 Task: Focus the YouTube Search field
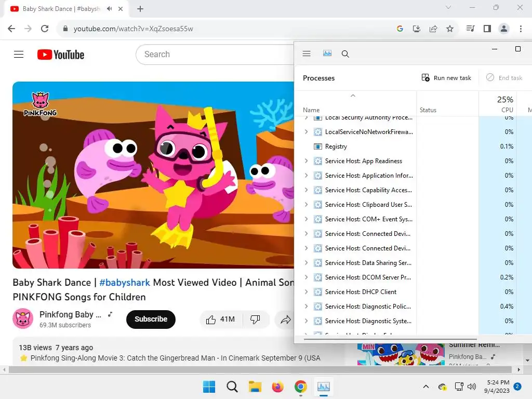point(215,54)
